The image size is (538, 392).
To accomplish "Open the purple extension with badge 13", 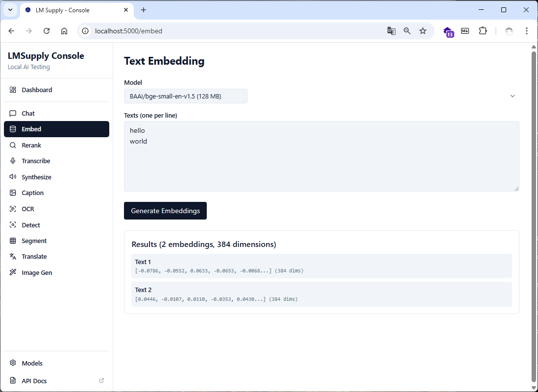I will 448,31.
